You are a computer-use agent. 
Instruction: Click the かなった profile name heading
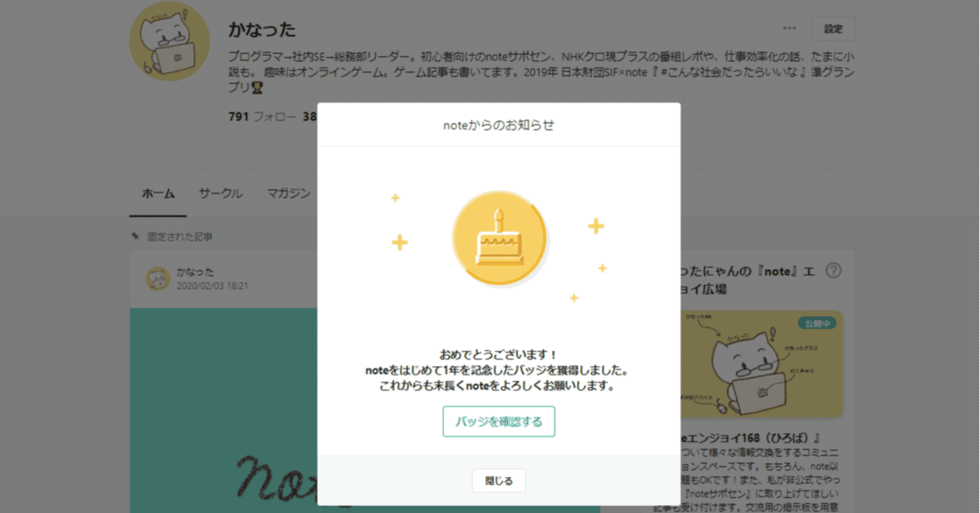coord(262,30)
